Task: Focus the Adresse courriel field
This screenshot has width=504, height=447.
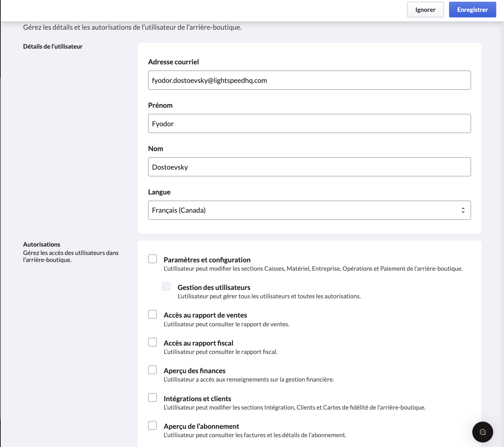Action: [309, 80]
